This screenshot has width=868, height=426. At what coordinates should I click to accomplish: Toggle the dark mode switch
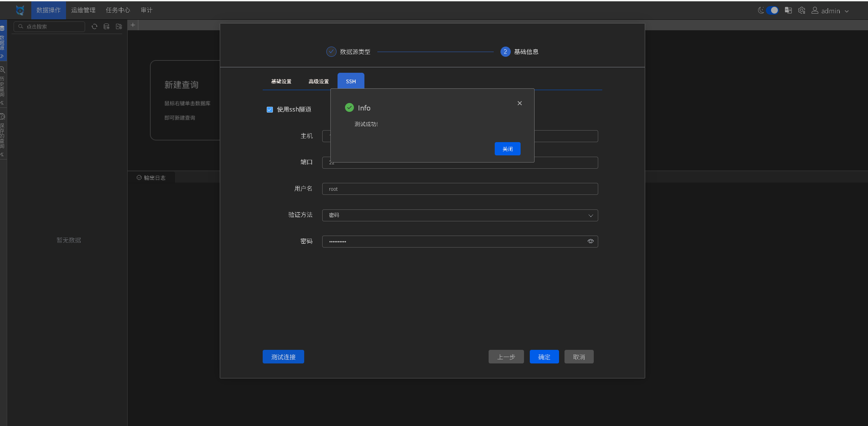point(772,10)
